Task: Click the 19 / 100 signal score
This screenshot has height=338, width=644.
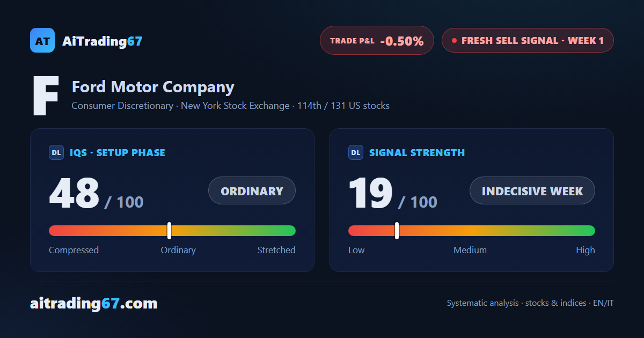Action: click(393, 194)
